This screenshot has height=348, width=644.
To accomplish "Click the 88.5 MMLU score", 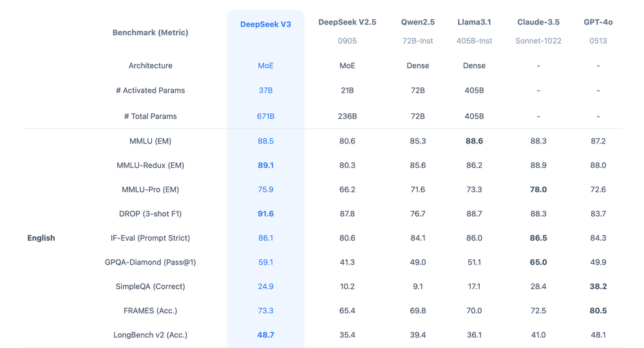I will pos(265,141).
